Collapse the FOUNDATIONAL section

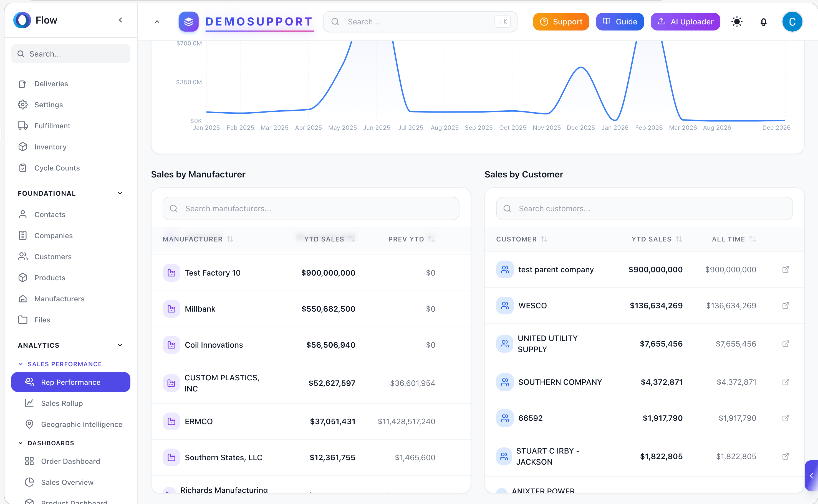[120, 193]
